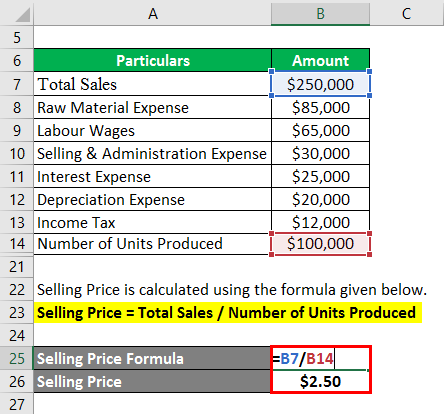Select column A header

click(x=153, y=14)
